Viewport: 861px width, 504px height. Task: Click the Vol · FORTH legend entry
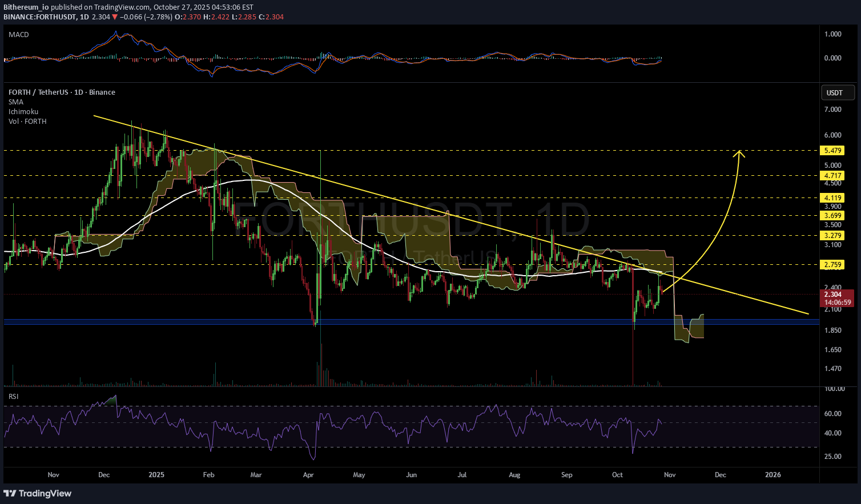[x=27, y=122]
